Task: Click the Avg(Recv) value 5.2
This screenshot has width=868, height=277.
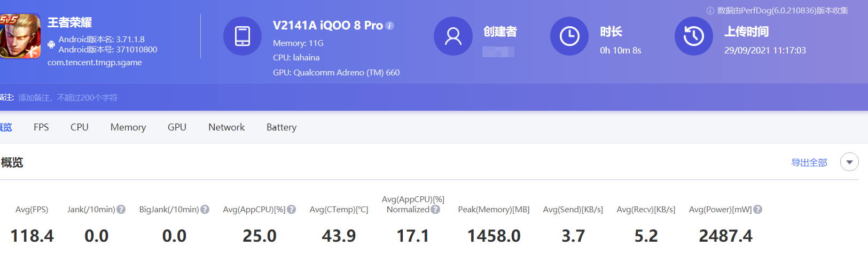Action: (646, 236)
